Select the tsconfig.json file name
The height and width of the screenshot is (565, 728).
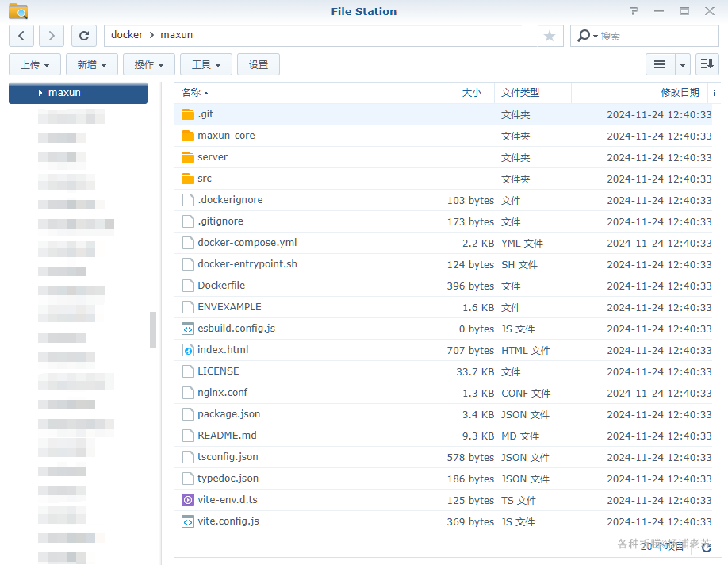[x=228, y=457]
